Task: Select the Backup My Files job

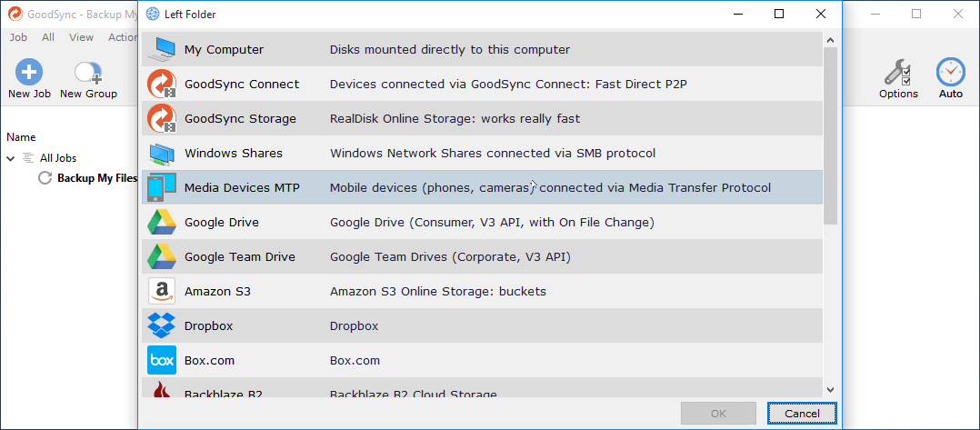Action: coord(96,178)
